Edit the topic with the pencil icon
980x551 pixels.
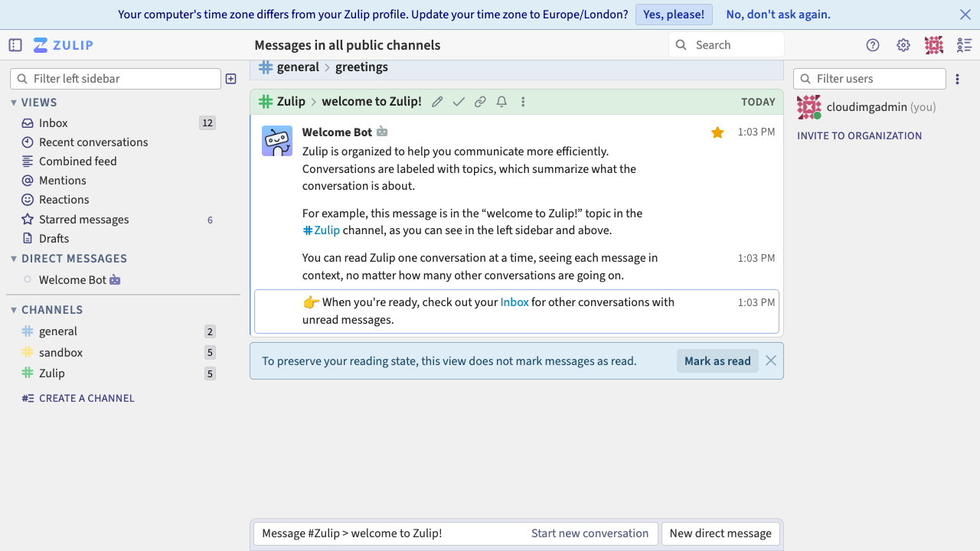click(x=437, y=102)
